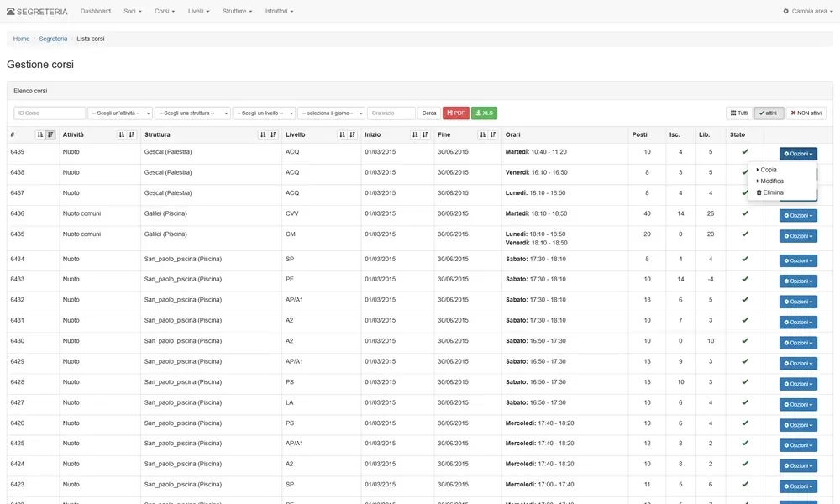
Task: Open Opzioni for course 6433
Action: click(x=798, y=281)
